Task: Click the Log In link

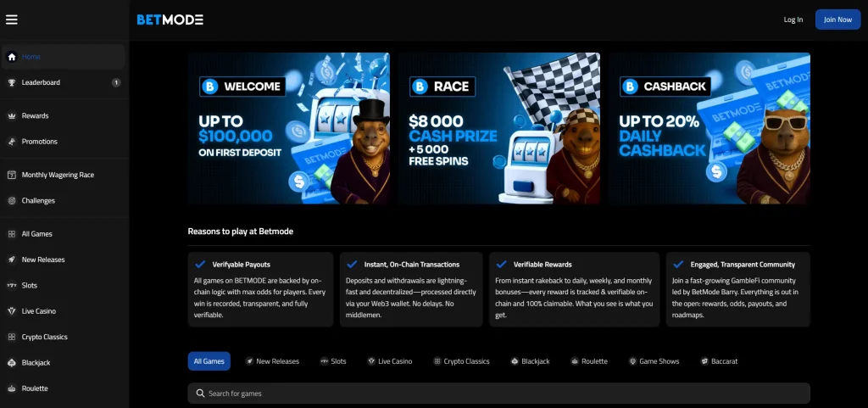Action: tap(793, 20)
